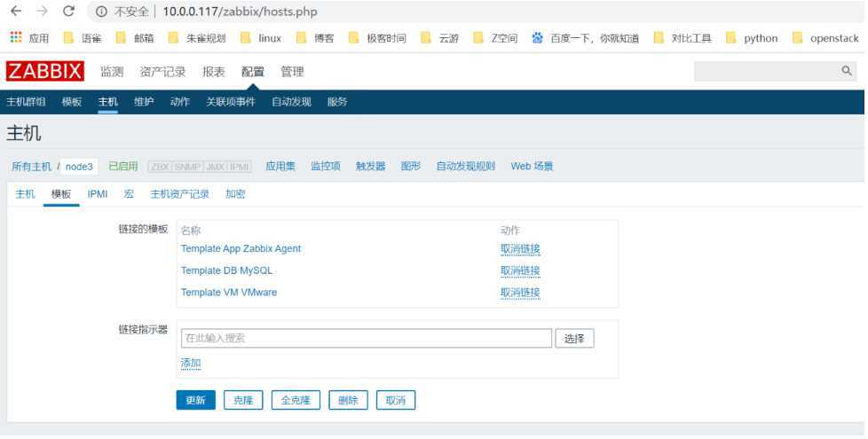Open the Web 场景 link
The width and height of the screenshot is (868, 439).
(532, 166)
